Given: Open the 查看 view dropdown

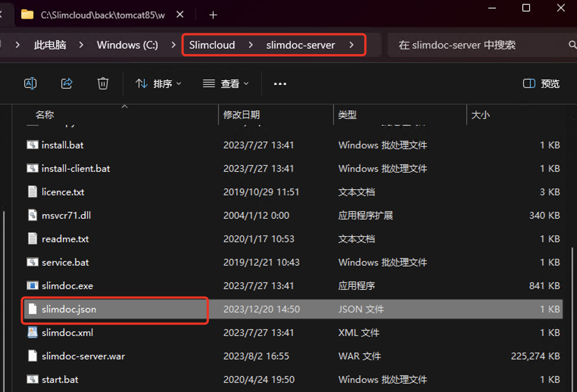Looking at the screenshot, I should pyautogui.click(x=226, y=84).
